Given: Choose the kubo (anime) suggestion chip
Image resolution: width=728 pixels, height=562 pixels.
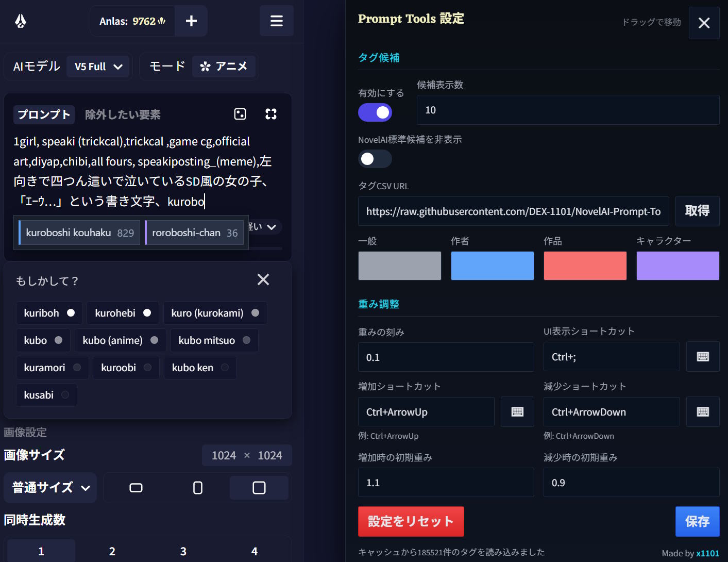Looking at the screenshot, I should (x=121, y=340).
